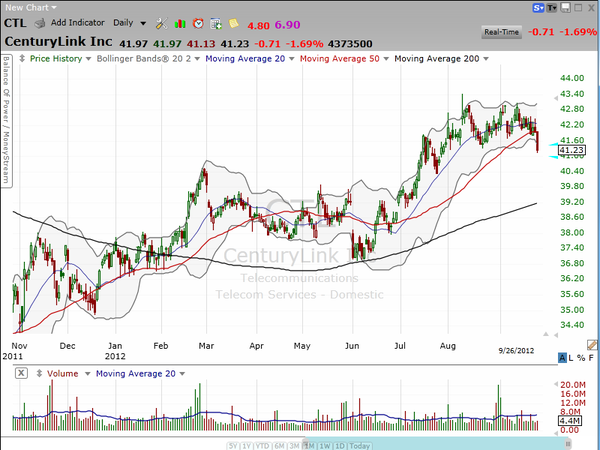The image size is (600, 450).
Task: Click the CTL ticker symbol
Action: pos(15,23)
